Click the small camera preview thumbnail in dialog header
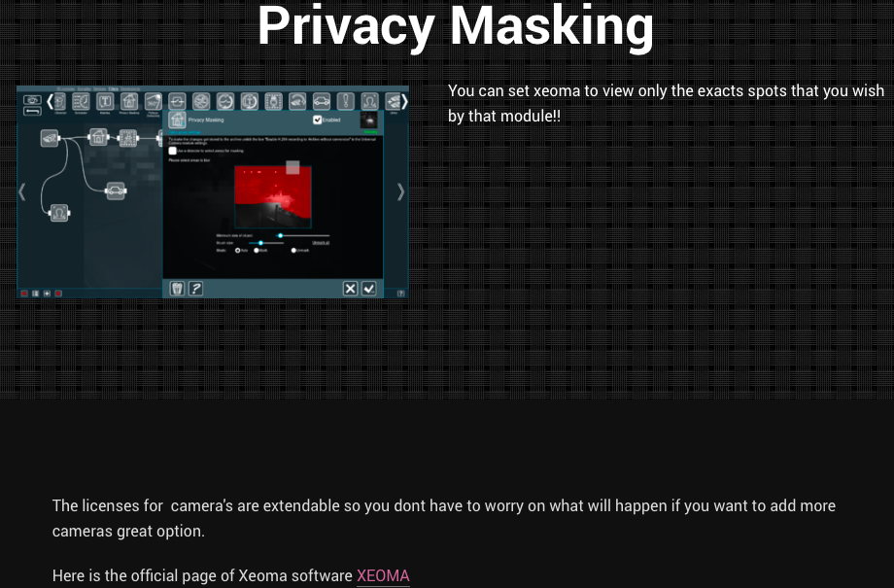 coord(369,120)
